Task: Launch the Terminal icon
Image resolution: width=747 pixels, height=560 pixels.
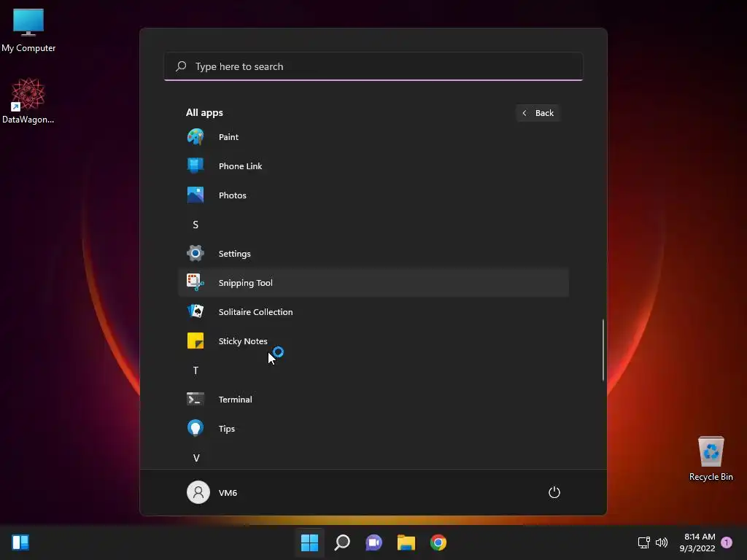Action: (x=196, y=399)
